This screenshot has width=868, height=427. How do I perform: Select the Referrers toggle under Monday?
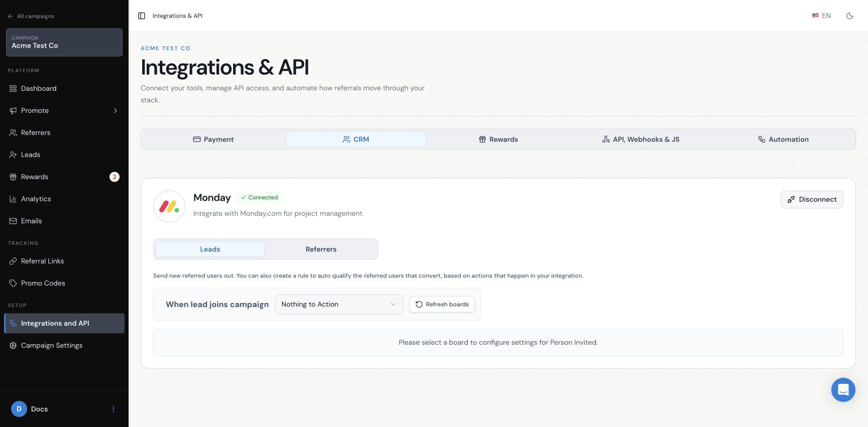321,249
